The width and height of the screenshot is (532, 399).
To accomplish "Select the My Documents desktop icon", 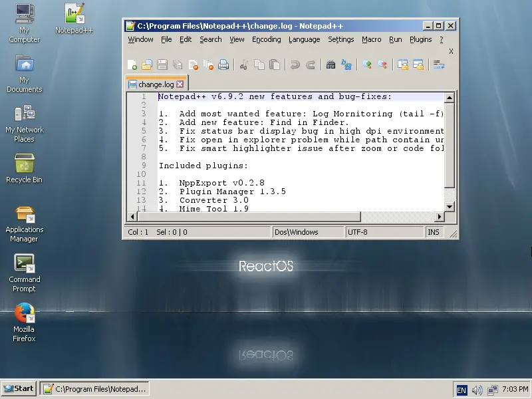I will tap(25, 73).
